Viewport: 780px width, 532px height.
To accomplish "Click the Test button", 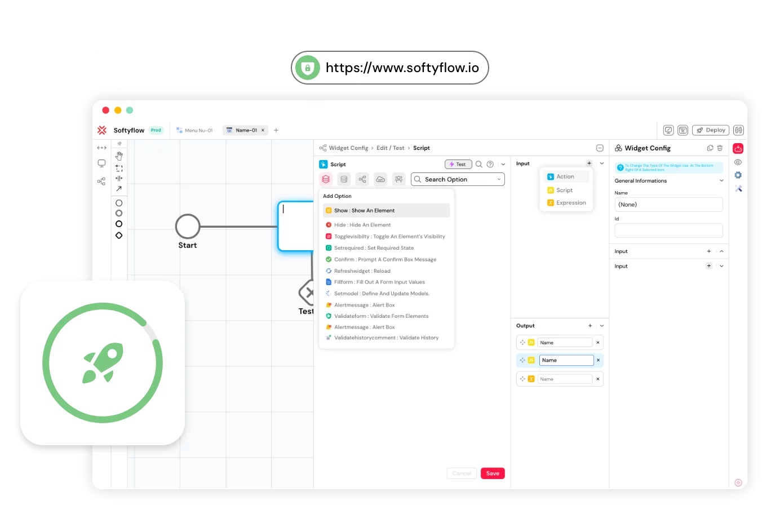I will 458,165.
